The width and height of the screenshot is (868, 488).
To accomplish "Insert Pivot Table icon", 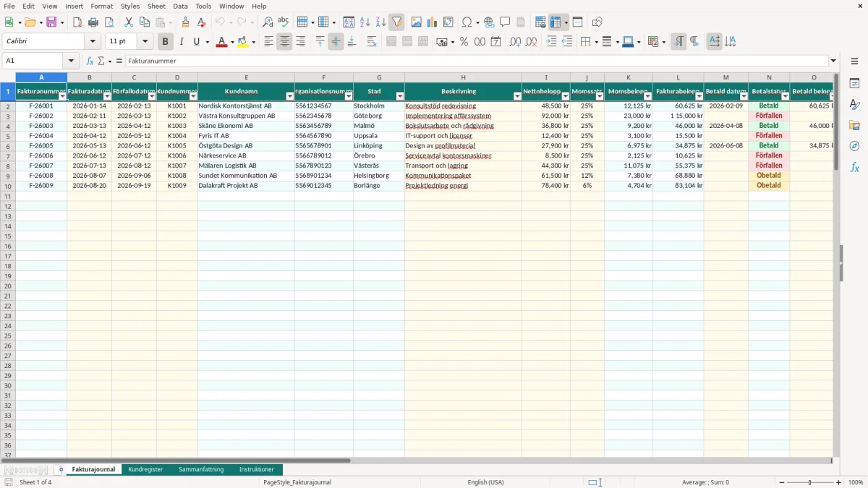I will point(448,22).
